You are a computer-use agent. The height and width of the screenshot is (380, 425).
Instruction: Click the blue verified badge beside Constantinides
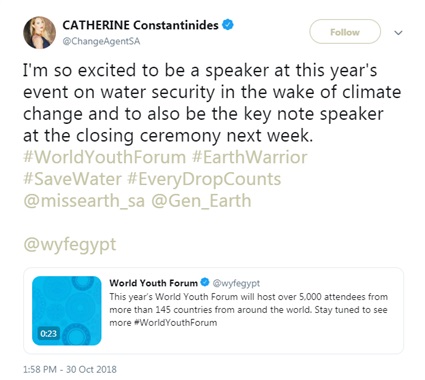tap(228, 25)
